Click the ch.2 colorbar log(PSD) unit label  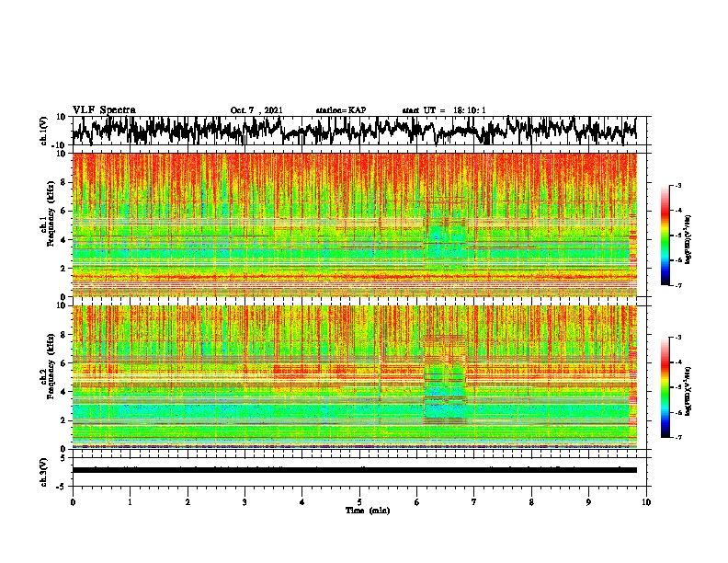coord(688,391)
